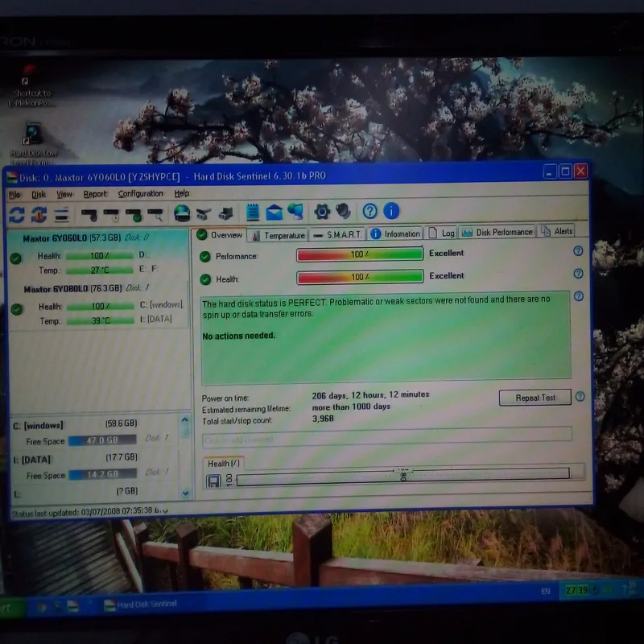Click the question mark help toolbar icon
Viewport: 644px width, 644px height.
369,211
